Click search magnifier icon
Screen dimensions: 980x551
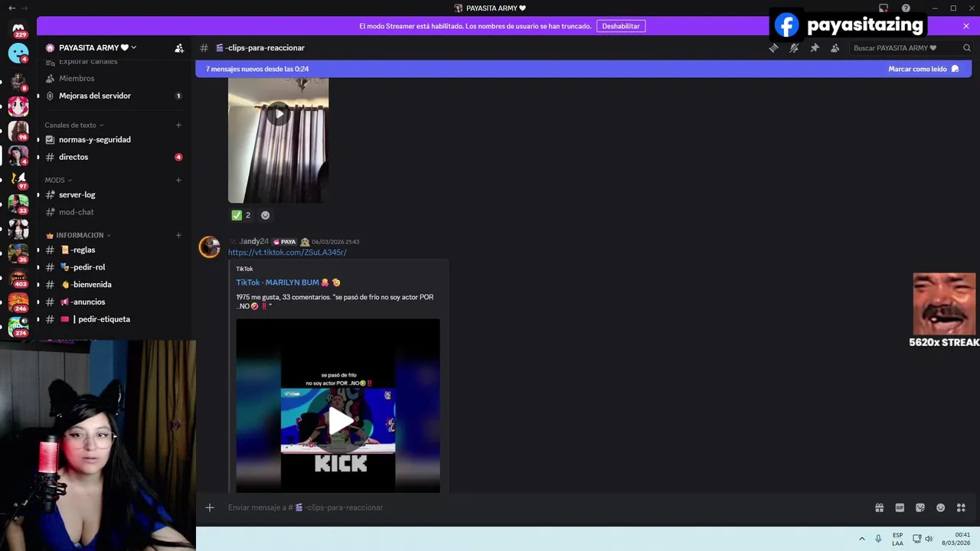pos(966,47)
